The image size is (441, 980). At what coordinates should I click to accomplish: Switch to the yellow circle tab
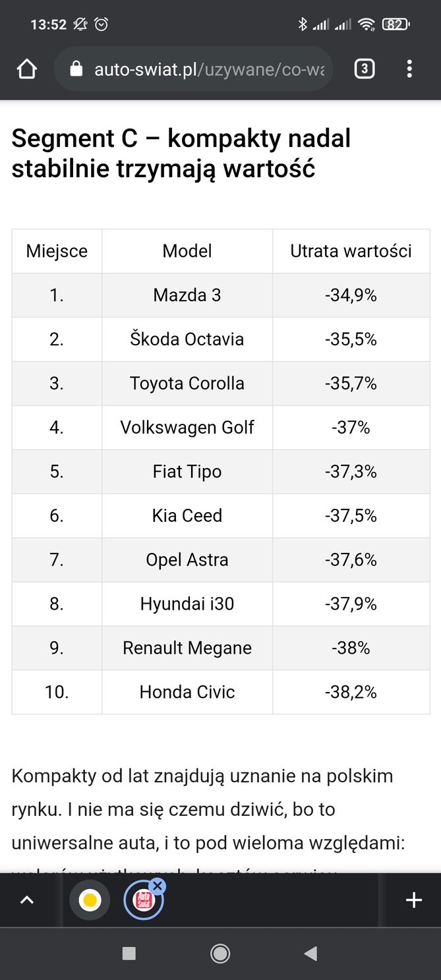tap(90, 900)
